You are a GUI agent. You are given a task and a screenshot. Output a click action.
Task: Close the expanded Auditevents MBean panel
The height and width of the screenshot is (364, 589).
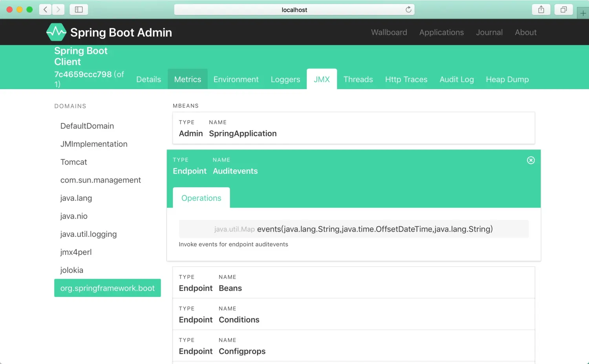click(x=530, y=160)
